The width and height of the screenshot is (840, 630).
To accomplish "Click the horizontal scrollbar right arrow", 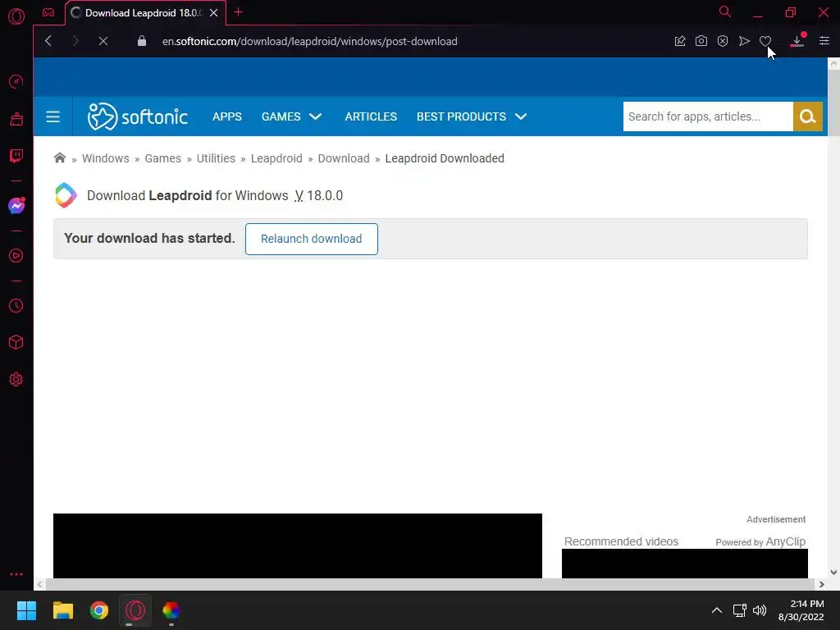I will 821,584.
